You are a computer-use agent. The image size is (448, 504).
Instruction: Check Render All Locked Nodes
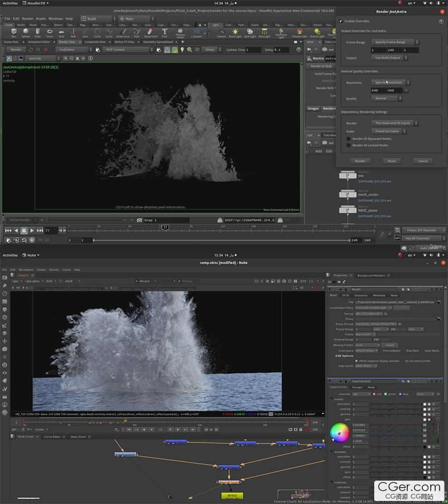pyautogui.click(x=348, y=145)
